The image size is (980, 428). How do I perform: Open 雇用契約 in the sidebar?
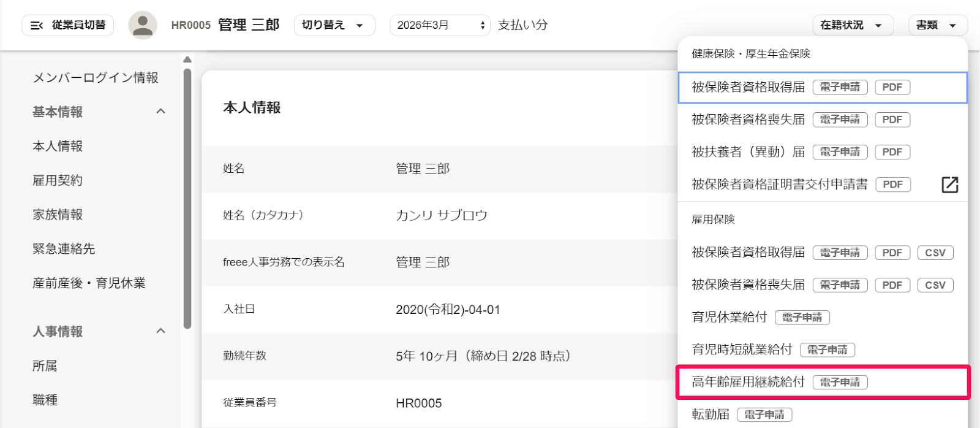pos(58,180)
